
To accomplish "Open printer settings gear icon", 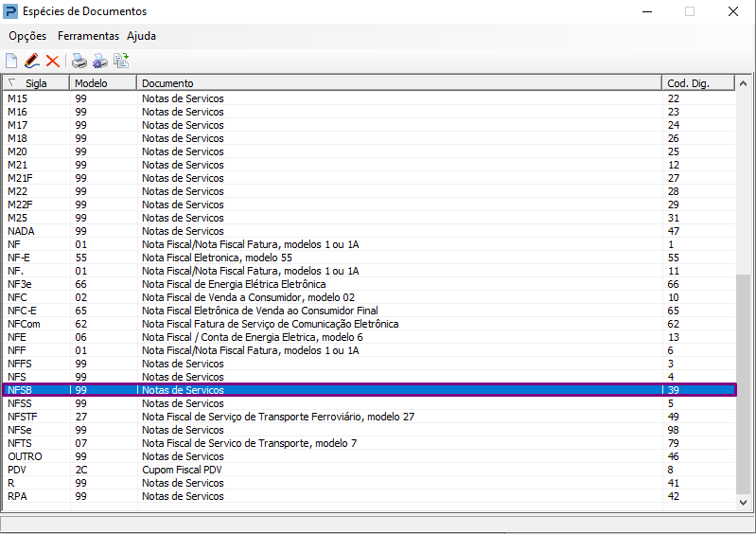I will pyautogui.click(x=99, y=61).
